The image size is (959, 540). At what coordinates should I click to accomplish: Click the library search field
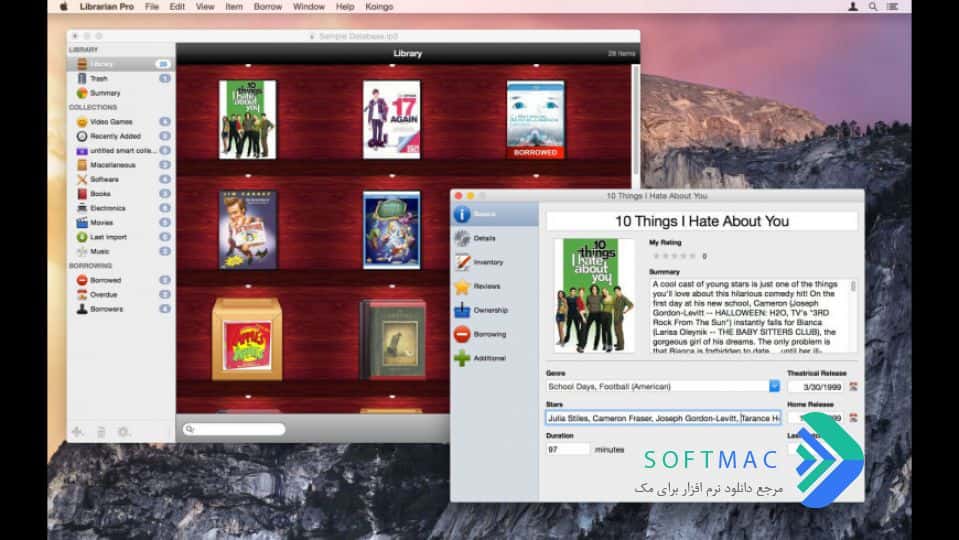(234, 429)
